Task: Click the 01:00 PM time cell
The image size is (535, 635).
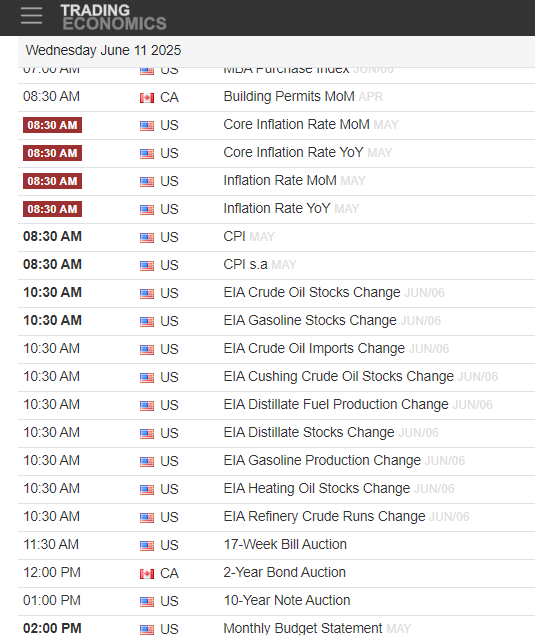Action: click(52, 600)
